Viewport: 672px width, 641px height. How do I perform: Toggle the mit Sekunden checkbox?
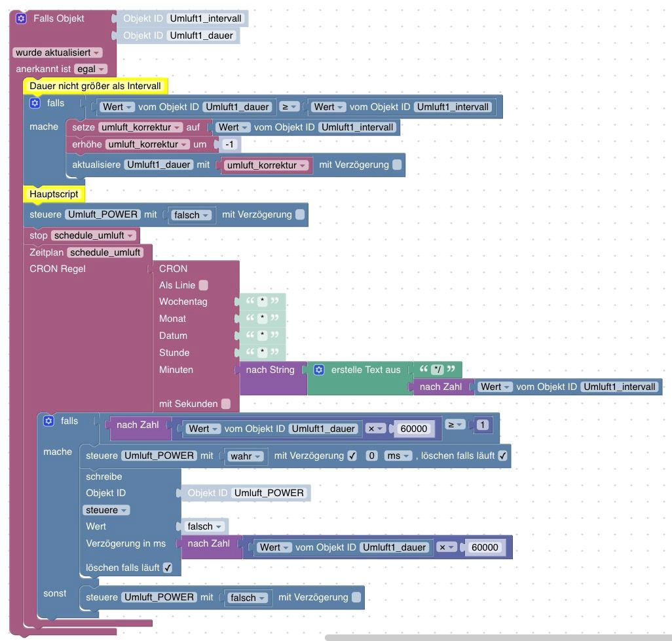[226, 404]
